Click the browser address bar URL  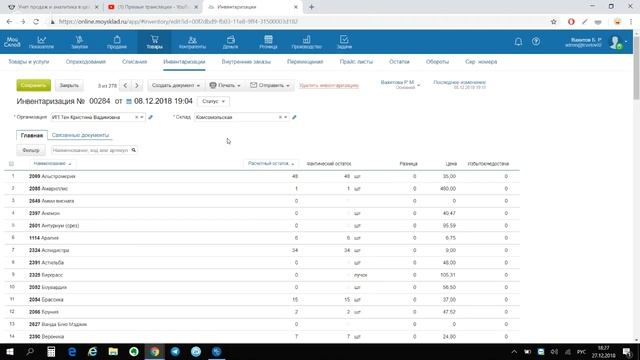(x=178, y=22)
